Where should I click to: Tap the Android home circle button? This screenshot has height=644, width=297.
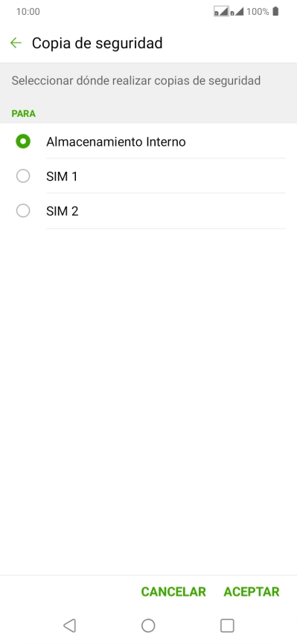[x=148, y=625]
